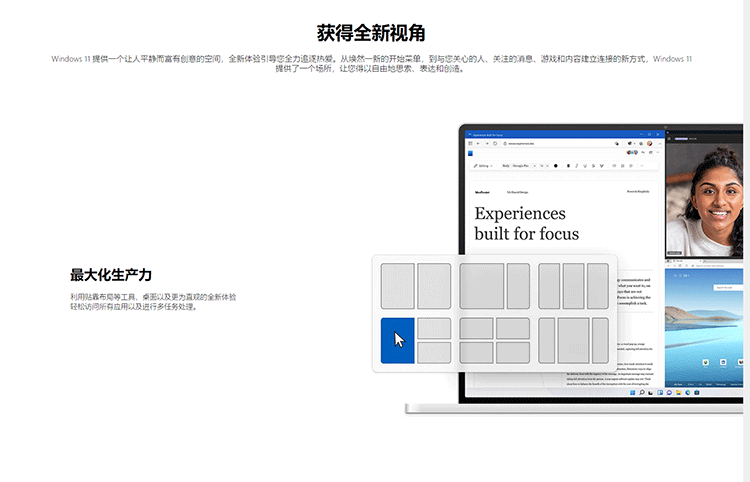The width and height of the screenshot is (750, 482).
Task: Select left zone of two equal columns layout
Action: click(397, 286)
